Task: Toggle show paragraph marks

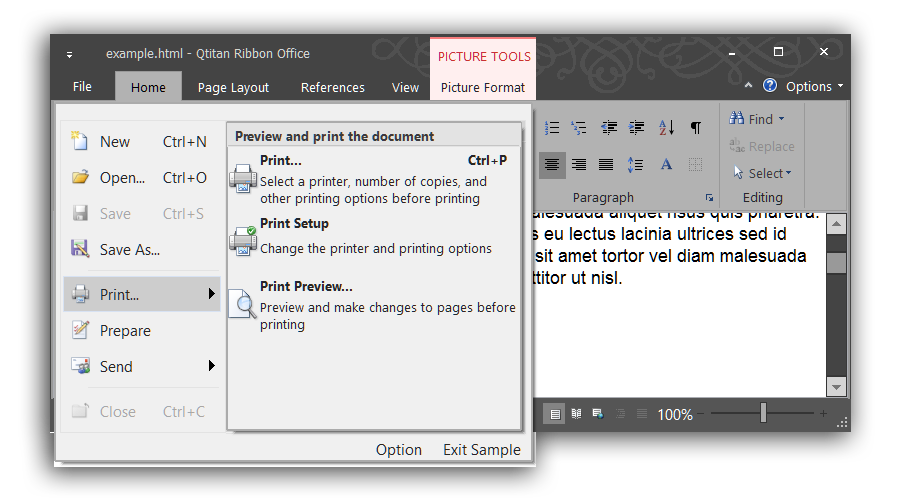Action: pos(696,128)
